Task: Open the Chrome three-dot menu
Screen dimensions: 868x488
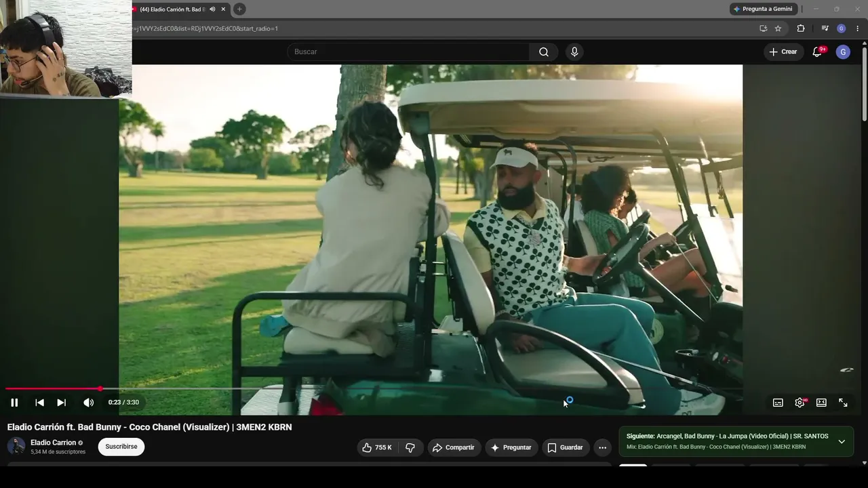Action: (x=858, y=28)
